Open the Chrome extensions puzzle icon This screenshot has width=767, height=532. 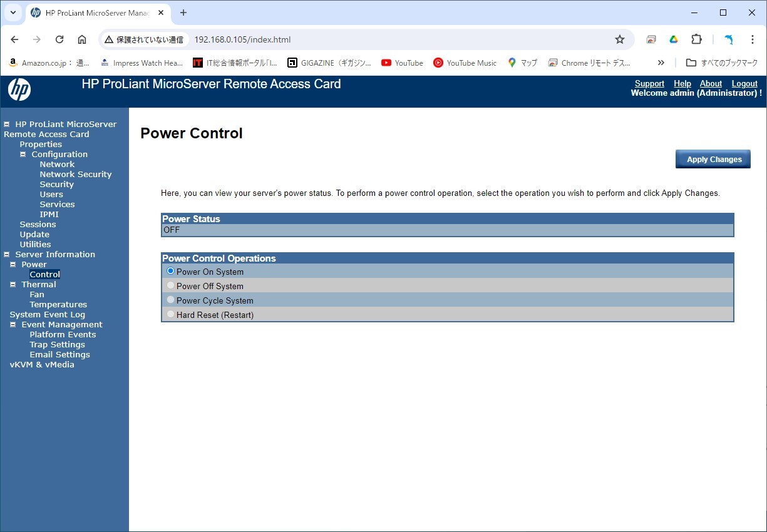coord(696,39)
